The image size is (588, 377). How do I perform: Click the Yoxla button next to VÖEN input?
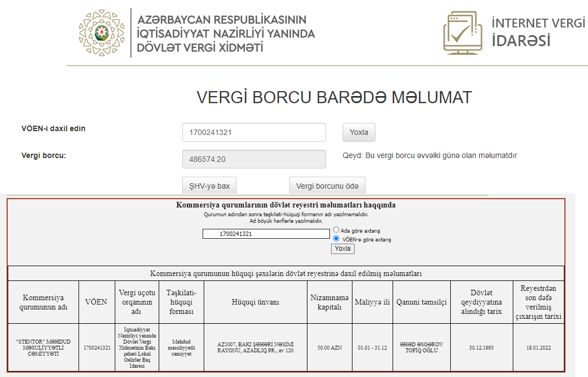(x=359, y=132)
